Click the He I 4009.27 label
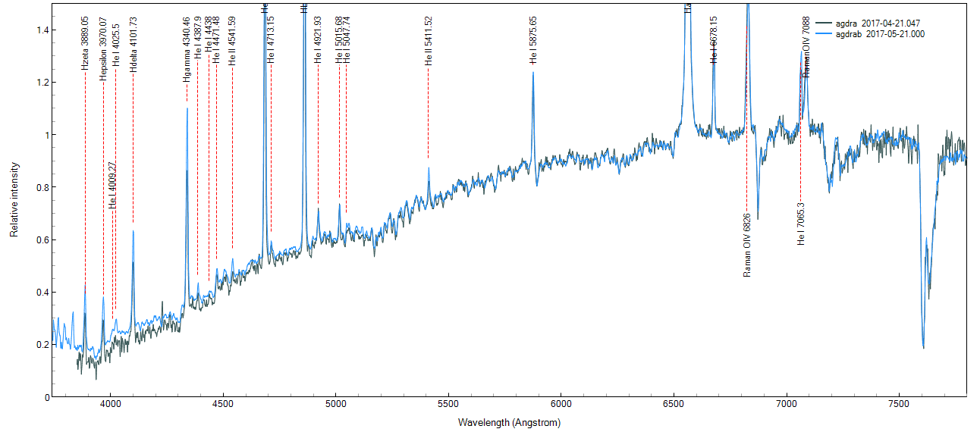Image resolution: width=980 pixels, height=432 pixels. pos(113,186)
